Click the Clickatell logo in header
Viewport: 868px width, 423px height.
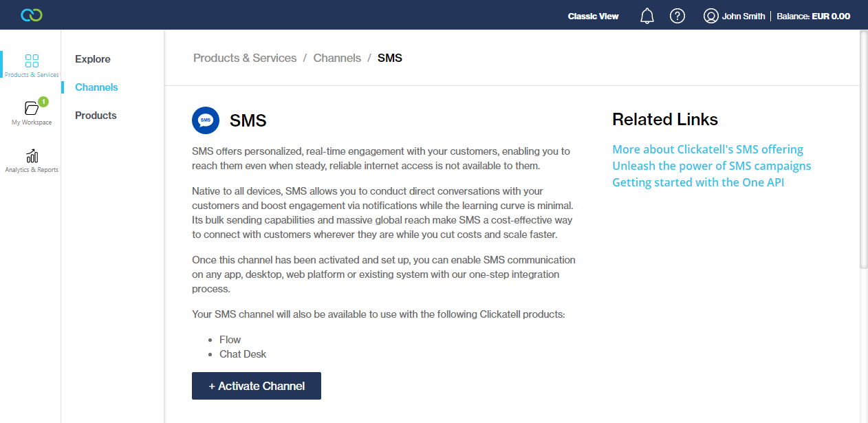tap(32, 14)
